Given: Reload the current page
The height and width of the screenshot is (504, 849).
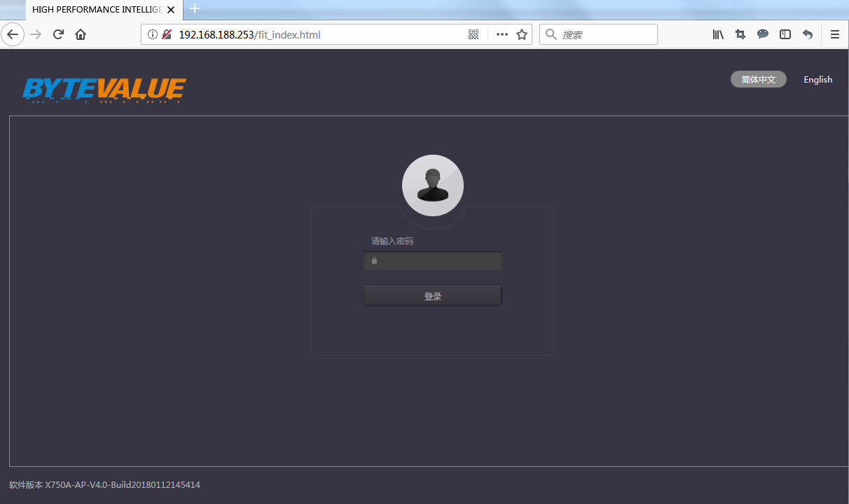Looking at the screenshot, I should (59, 34).
